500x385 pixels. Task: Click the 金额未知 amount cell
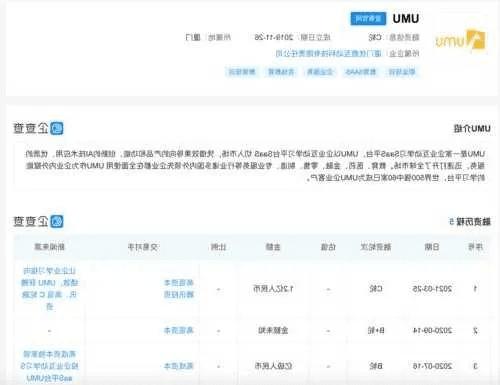273,331
